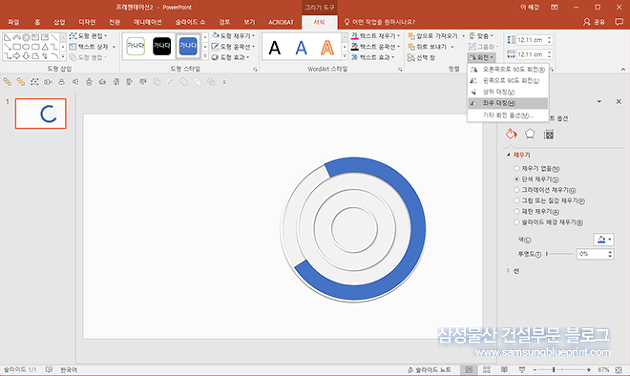Select the black 가나다 shape style
The width and height of the screenshot is (630, 376).
click(162, 46)
